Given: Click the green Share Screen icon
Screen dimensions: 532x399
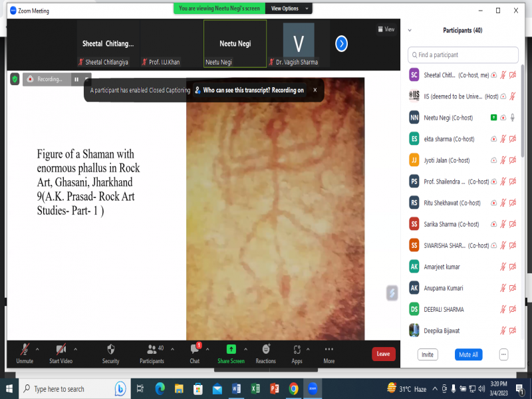Looking at the screenshot, I should pyautogui.click(x=231, y=349).
